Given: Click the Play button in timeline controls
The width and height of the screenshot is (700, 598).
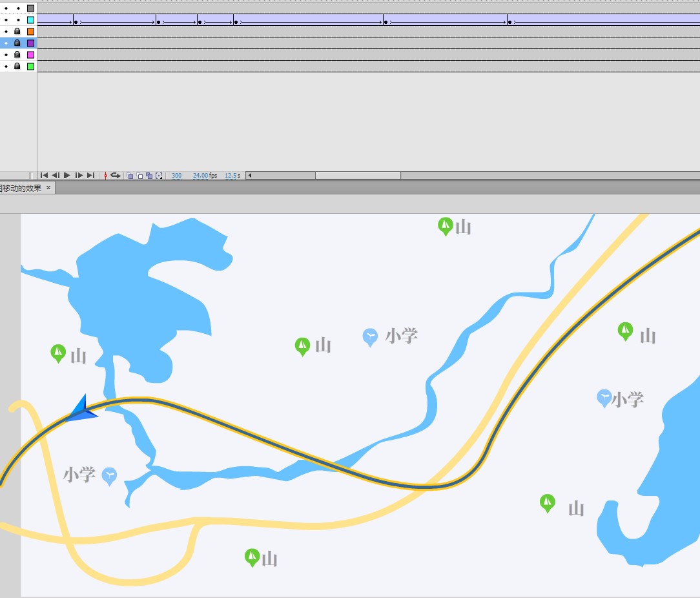Looking at the screenshot, I should click(67, 176).
